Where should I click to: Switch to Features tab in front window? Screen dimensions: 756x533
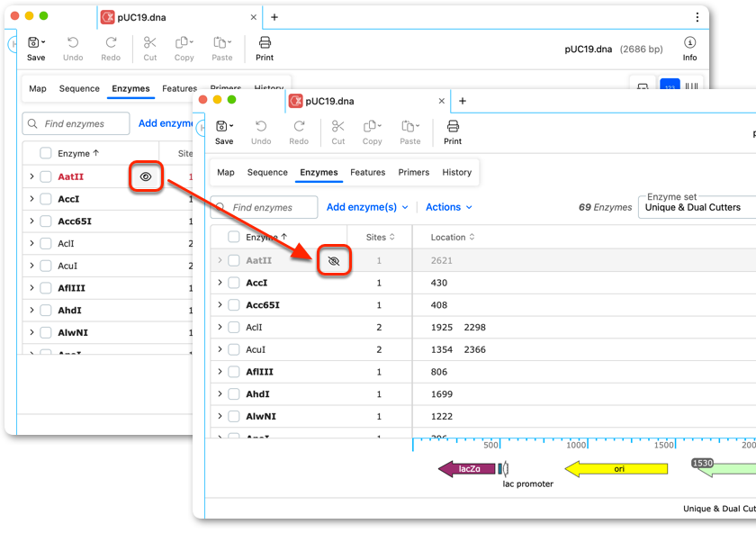[x=368, y=172]
